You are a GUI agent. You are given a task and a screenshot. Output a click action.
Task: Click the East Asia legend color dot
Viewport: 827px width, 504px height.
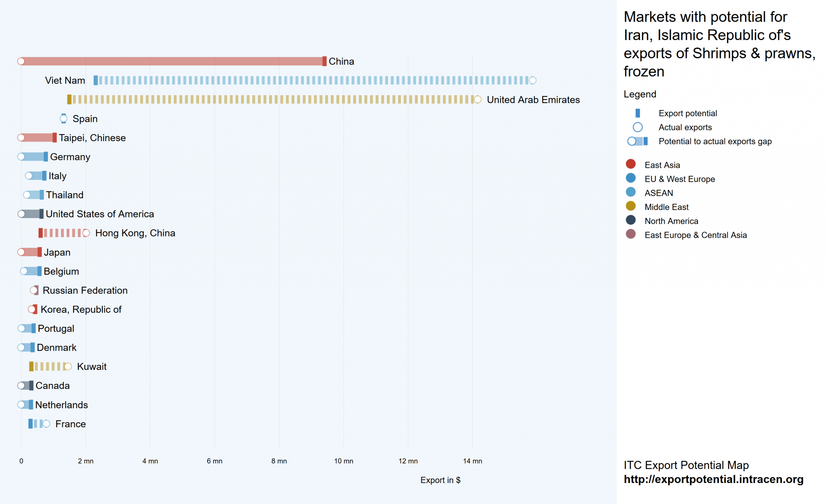click(x=631, y=164)
